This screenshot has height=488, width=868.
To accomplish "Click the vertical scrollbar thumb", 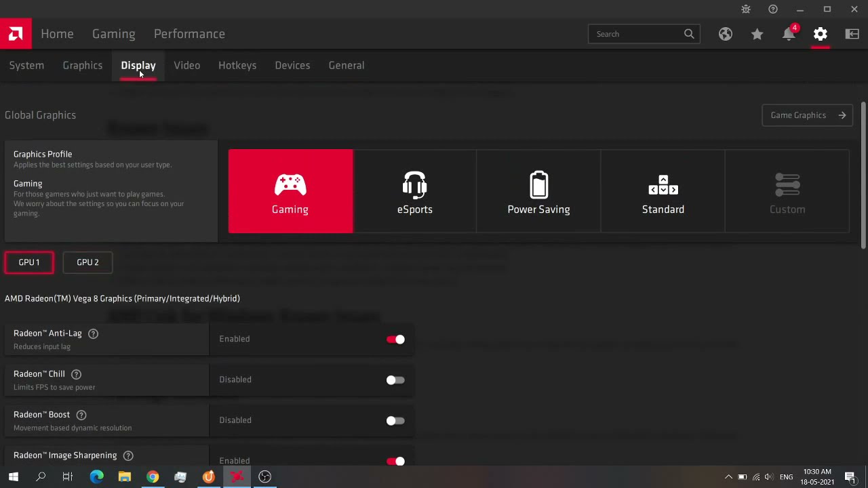I will [863, 175].
